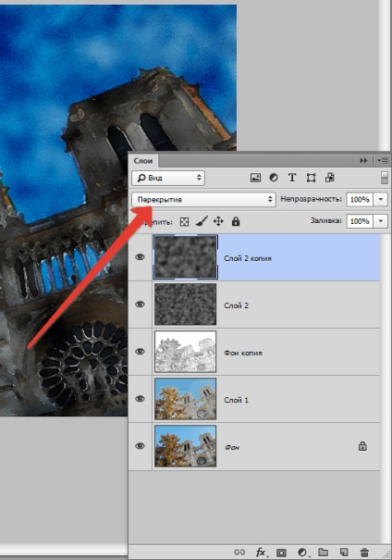
Task: Hide the Слой 1 layer
Action: click(140, 399)
